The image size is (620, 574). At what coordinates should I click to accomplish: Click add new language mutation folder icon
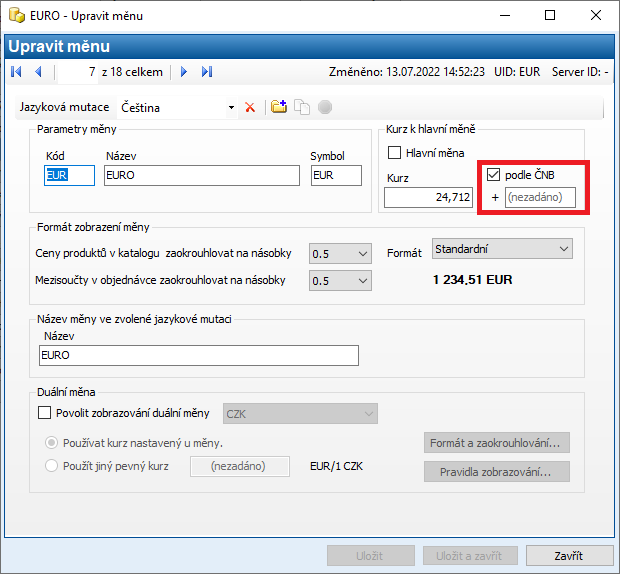click(x=279, y=107)
